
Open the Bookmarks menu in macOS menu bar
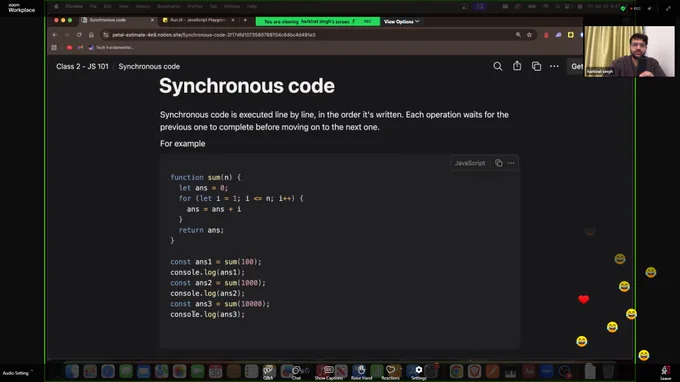[x=169, y=7]
